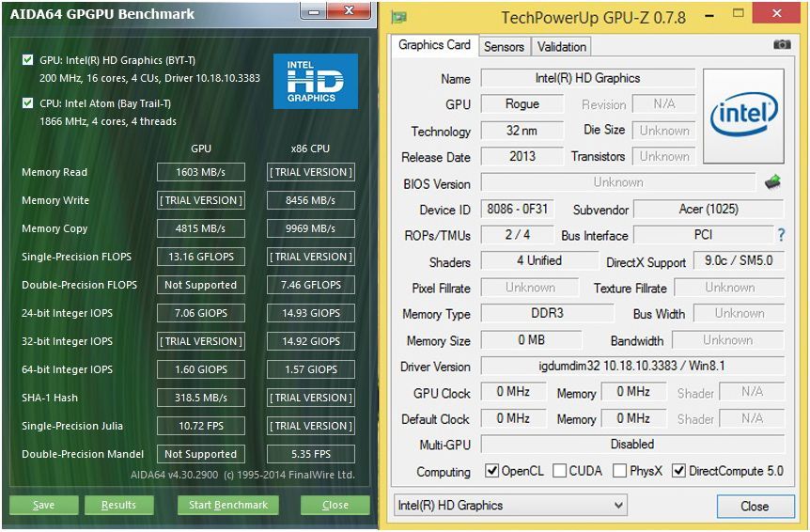The image size is (810, 532).
Task: Click the BIOS Version Unknown field
Action: pos(617,182)
